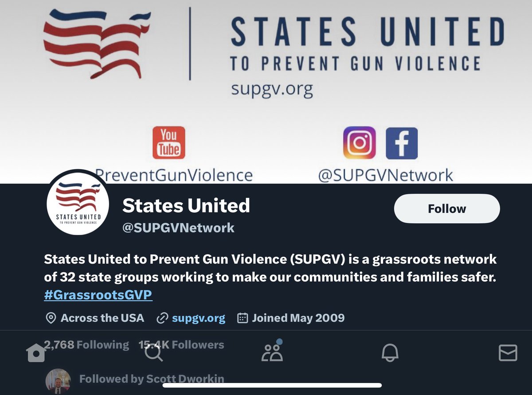Open the #GrassrootsGVP hashtag link
The height and width of the screenshot is (395, 532).
pyautogui.click(x=98, y=295)
